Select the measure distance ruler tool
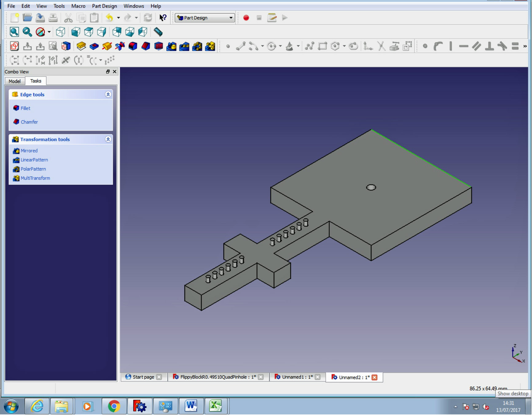The width and height of the screenshot is (532, 415). coord(158,32)
